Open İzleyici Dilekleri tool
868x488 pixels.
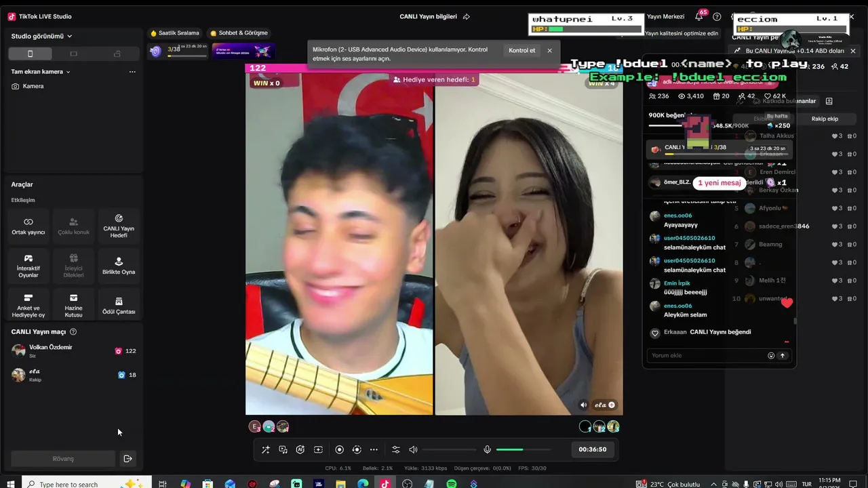(x=73, y=266)
